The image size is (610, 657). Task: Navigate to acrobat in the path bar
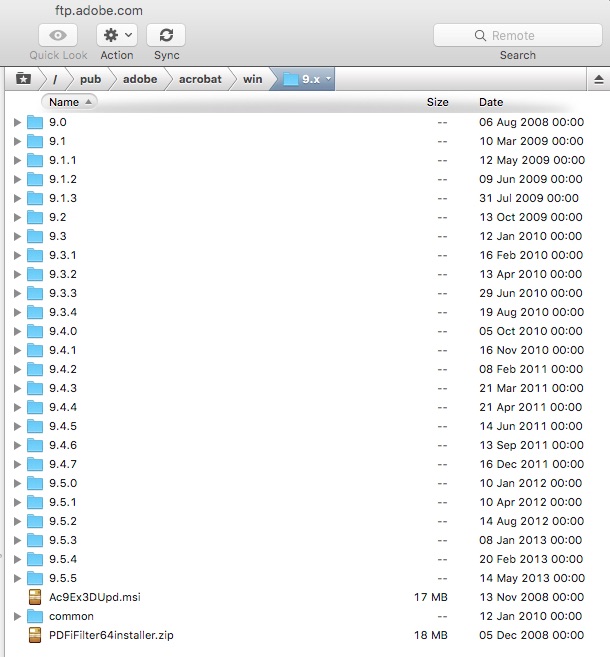(x=200, y=79)
